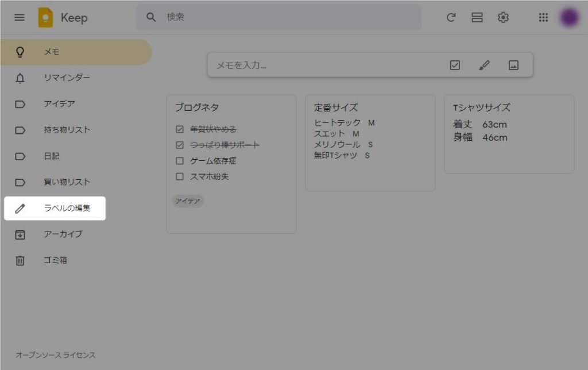Uncheck the 年賀状やめる checkbox
Screen dimensions: 588x370
(x=180, y=129)
